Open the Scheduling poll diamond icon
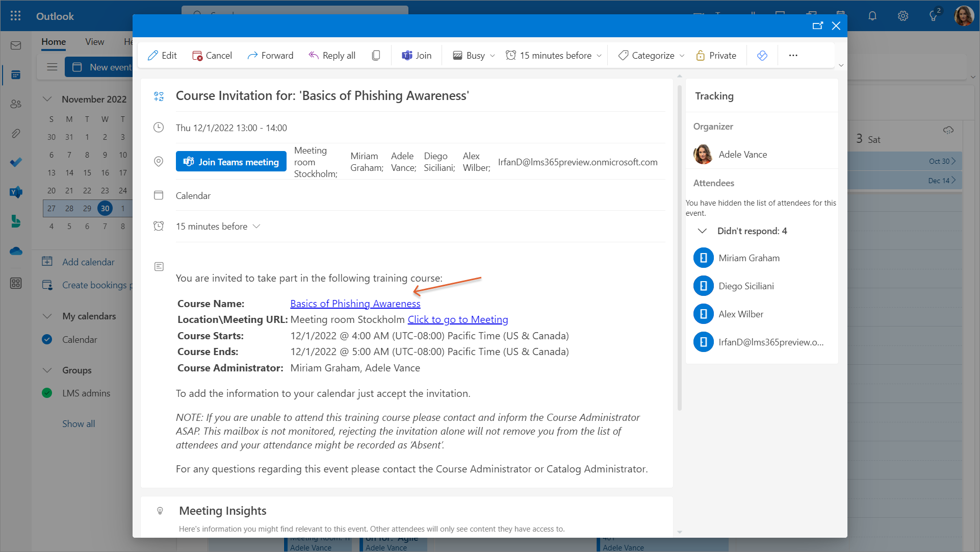Screen dimensions: 980x552 [762, 56]
